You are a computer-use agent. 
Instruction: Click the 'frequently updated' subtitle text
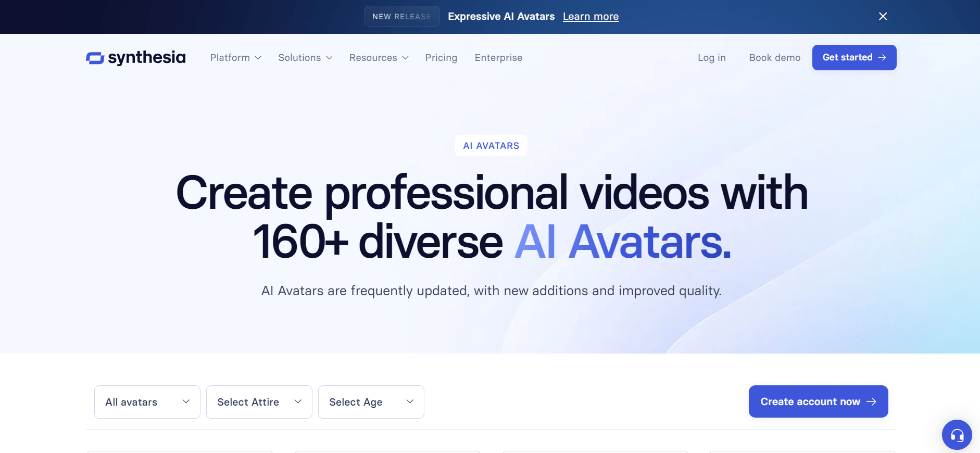tap(491, 291)
